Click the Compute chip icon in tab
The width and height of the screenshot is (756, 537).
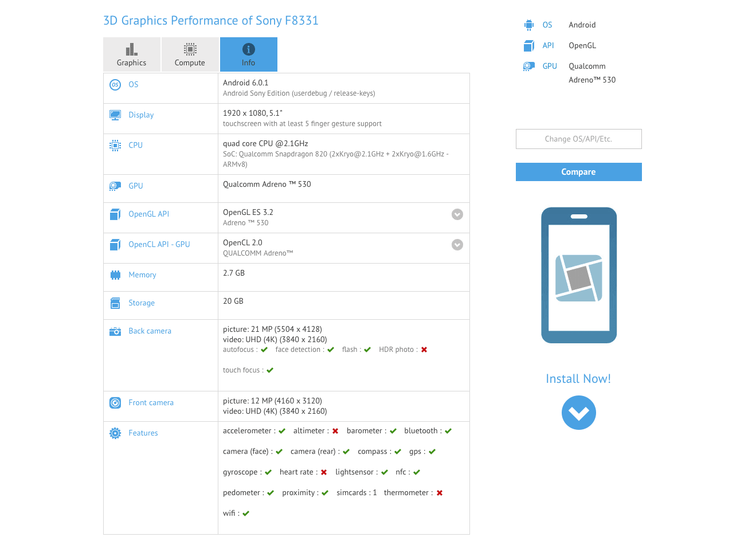tap(190, 49)
